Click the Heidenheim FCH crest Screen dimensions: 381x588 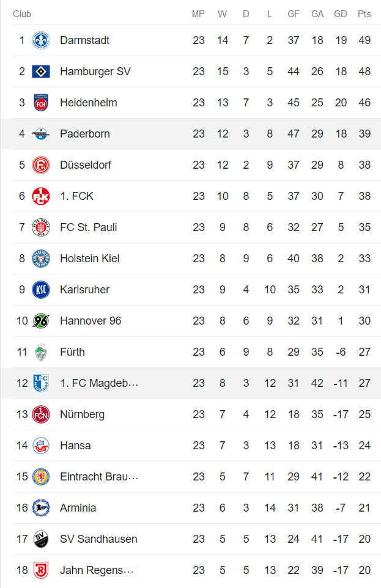41,103
